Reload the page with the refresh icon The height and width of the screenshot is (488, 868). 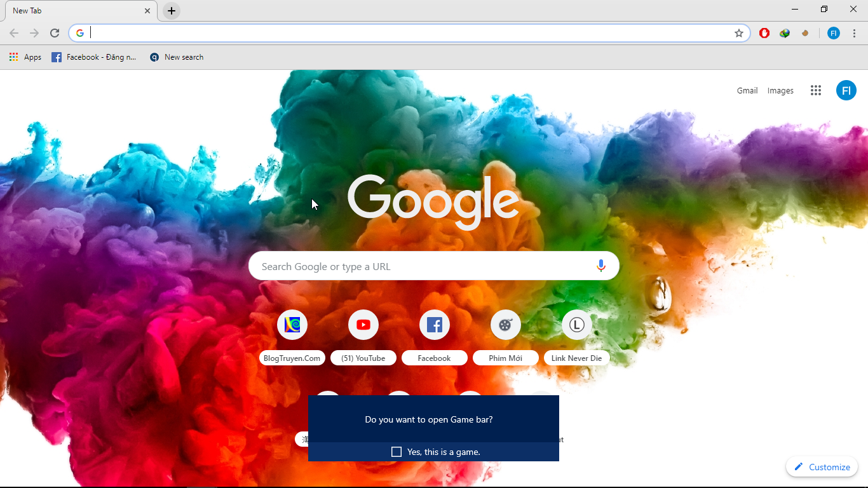(55, 33)
